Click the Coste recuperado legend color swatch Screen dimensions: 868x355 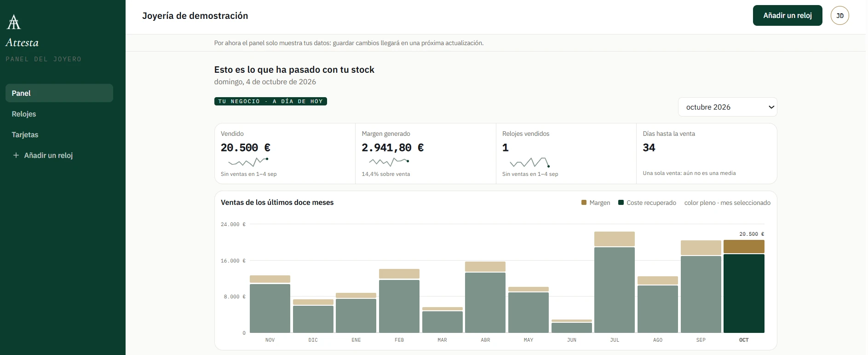coord(621,203)
